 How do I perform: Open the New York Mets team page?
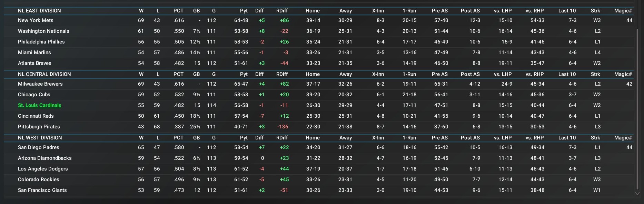coord(36,20)
